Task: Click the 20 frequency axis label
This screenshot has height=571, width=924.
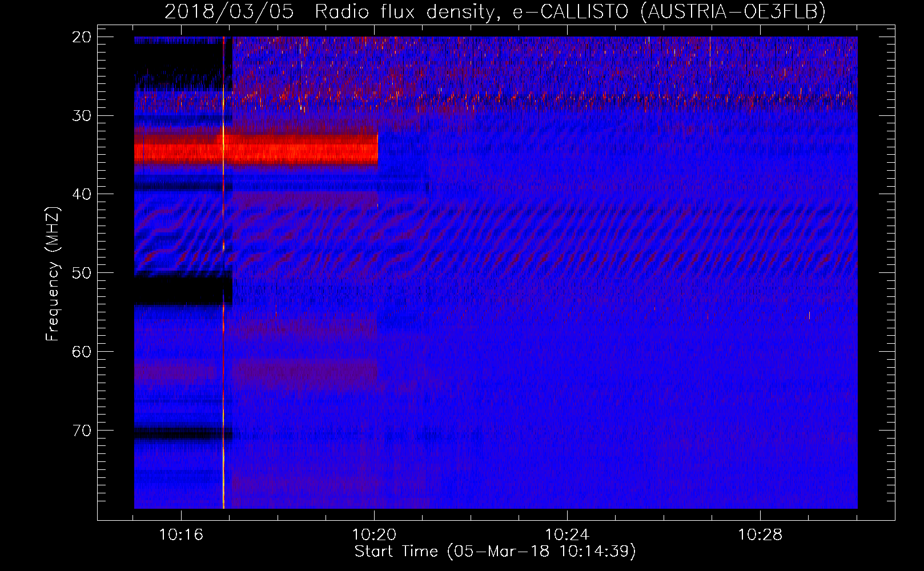Action: coord(82,37)
